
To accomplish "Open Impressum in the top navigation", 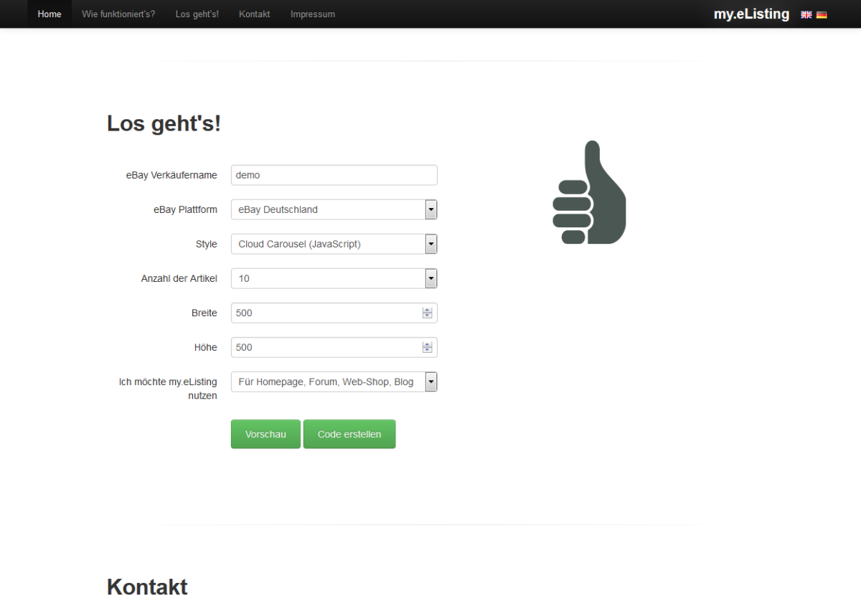I will click(313, 14).
